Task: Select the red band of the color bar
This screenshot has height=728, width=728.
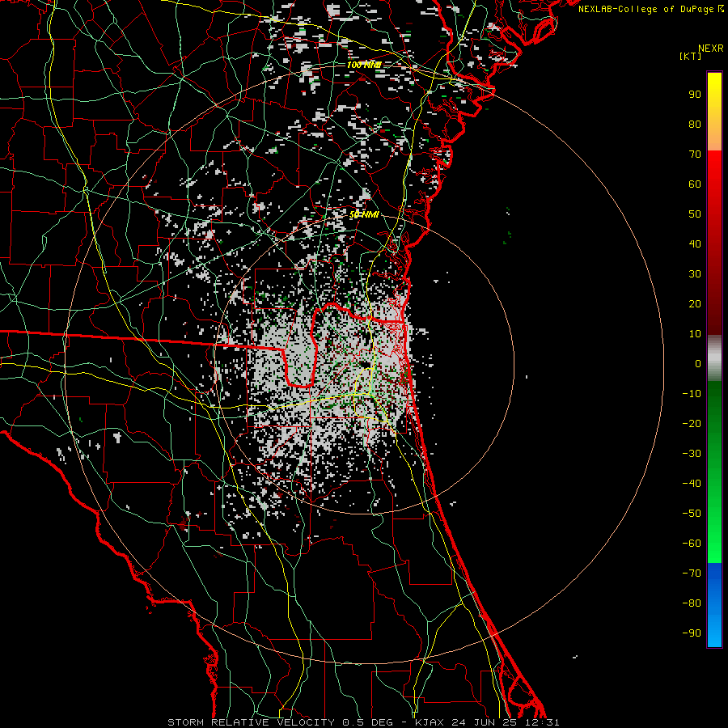Action: [714, 243]
